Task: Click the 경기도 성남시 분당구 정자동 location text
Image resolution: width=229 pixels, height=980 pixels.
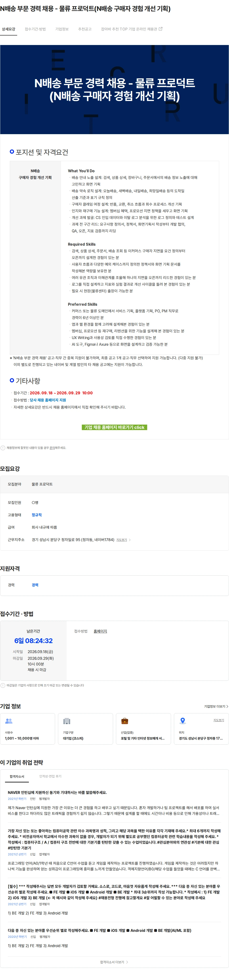Action: [201, 738]
